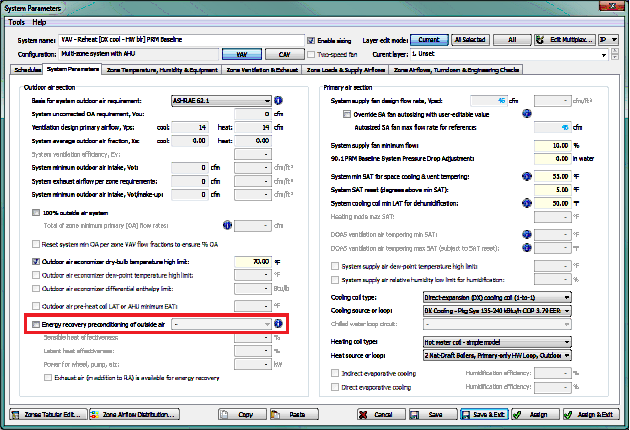Click globe icon for System min SAT
Viewport: 630px width, 430px height.
[x=527, y=176]
